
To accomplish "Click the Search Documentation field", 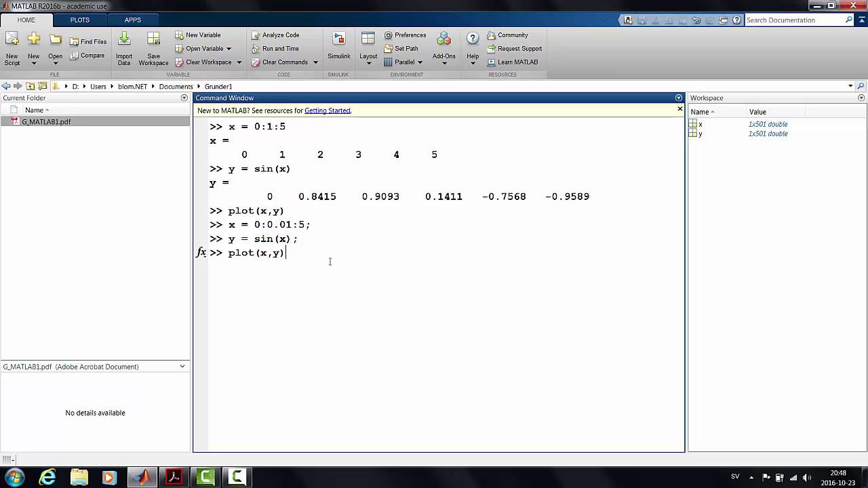I will (793, 20).
